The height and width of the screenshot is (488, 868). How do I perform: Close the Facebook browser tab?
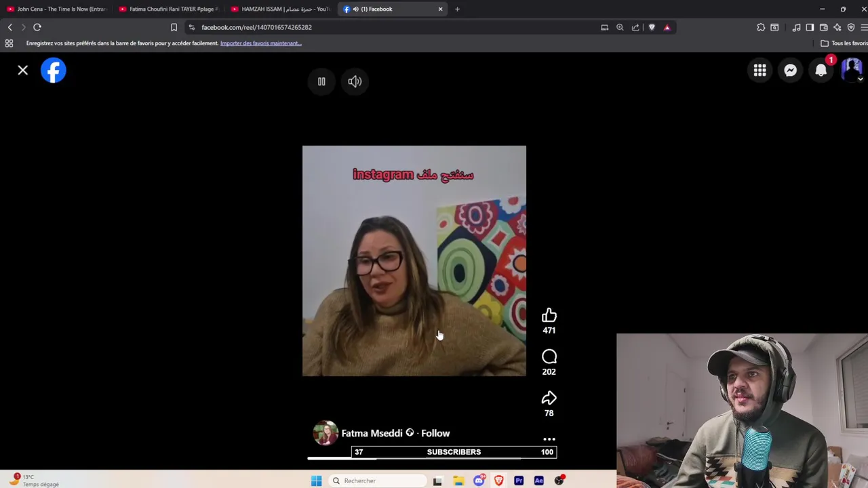[440, 9]
